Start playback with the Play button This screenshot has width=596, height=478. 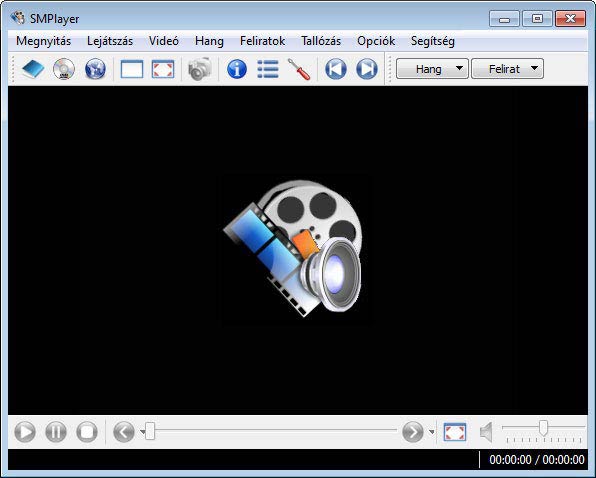point(25,432)
